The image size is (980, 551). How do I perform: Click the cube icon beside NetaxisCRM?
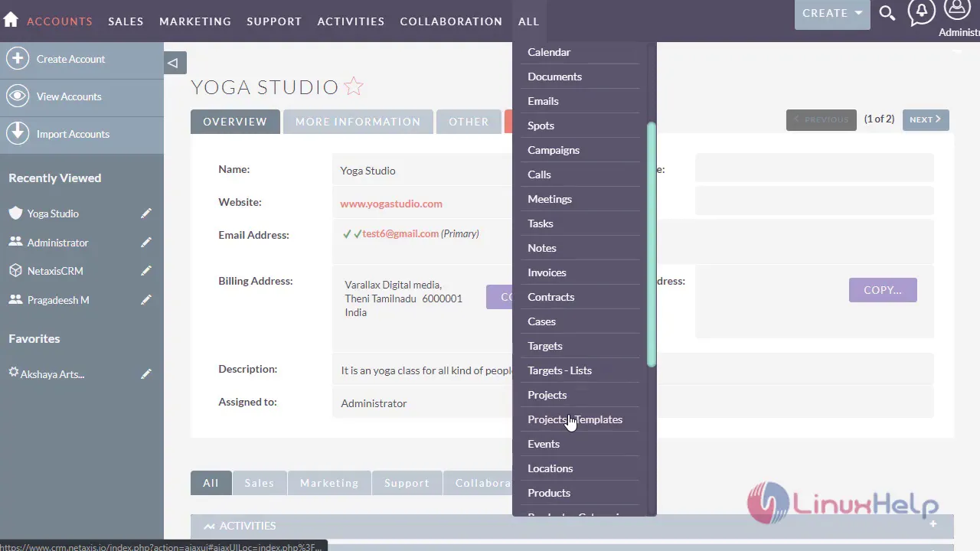pyautogui.click(x=15, y=270)
